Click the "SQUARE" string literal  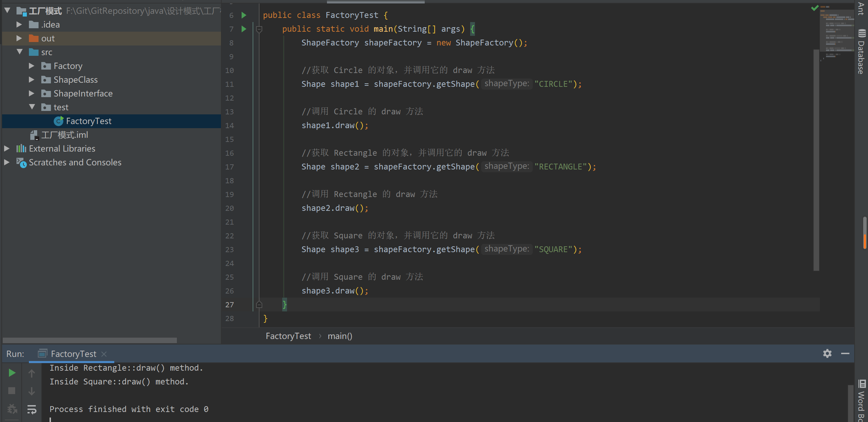pyautogui.click(x=553, y=249)
